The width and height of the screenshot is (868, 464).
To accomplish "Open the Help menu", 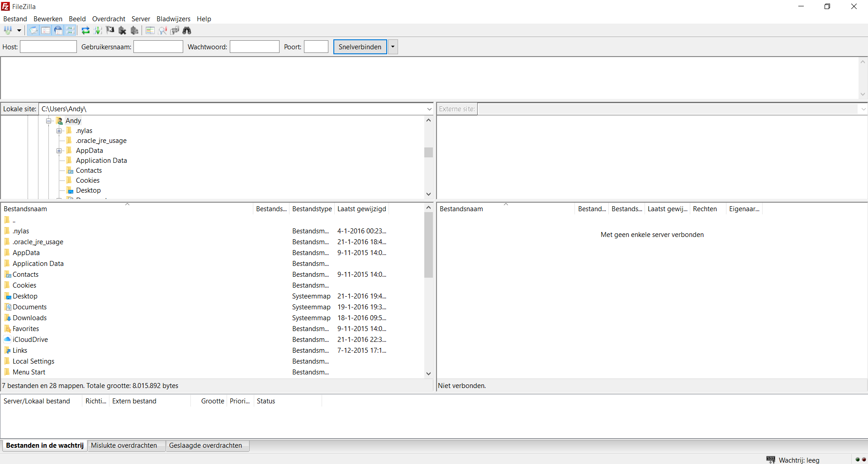I will tap(204, 19).
